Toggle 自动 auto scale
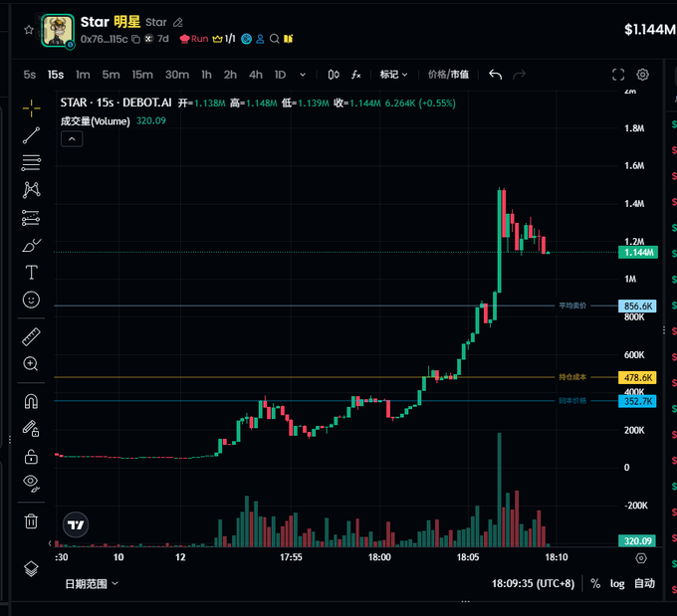This screenshot has height=616, width=677. tap(644, 583)
